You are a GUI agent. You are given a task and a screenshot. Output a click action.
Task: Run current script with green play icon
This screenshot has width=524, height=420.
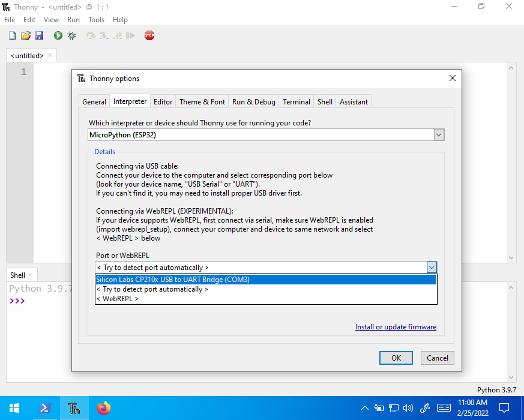58,35
